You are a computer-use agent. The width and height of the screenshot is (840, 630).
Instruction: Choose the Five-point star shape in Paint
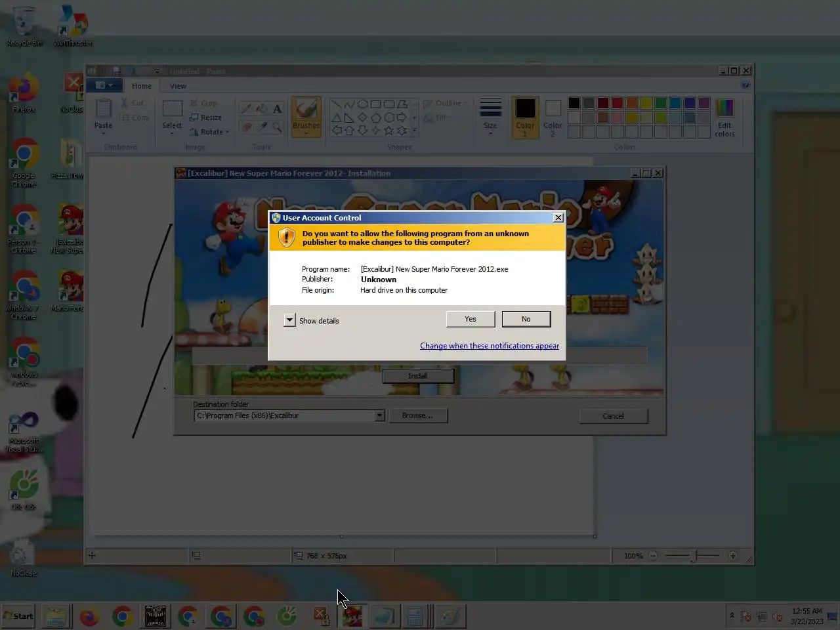pos(388,131)
